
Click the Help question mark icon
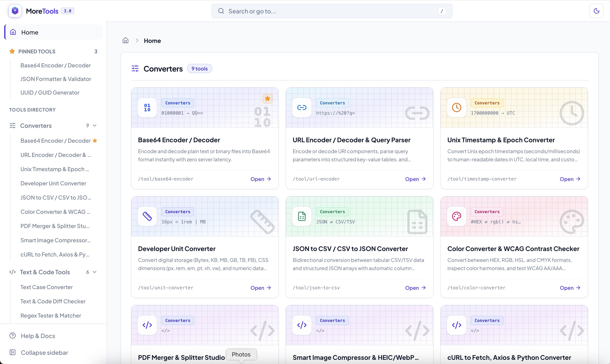coord(13,336)
